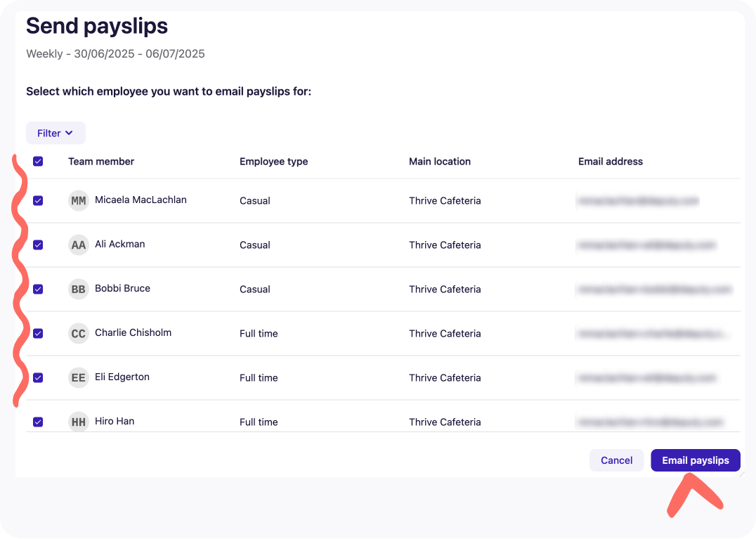Uncheck Charlie Chisholm's payslip checkbox
756x539 pixels.
click(38, 333)
